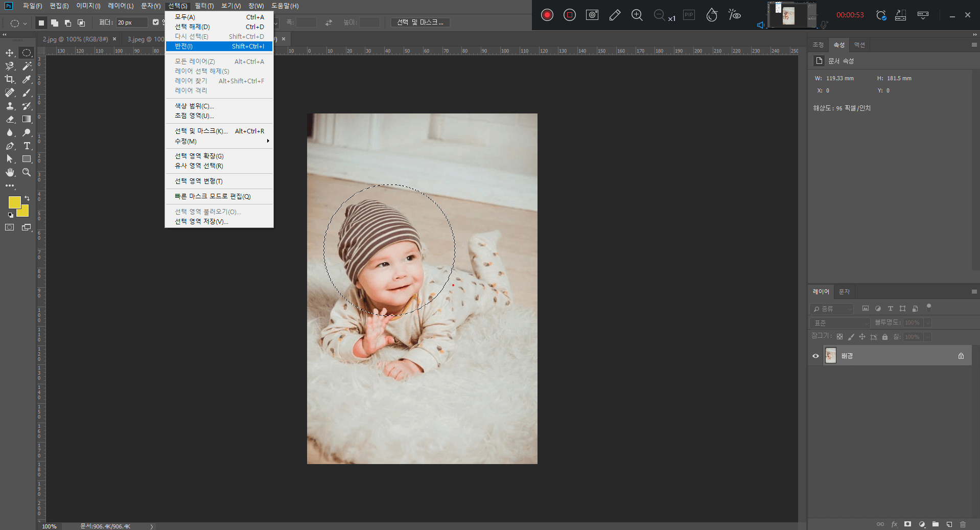Pick the Crop tool
980x530 pixels.
point(10,79)
